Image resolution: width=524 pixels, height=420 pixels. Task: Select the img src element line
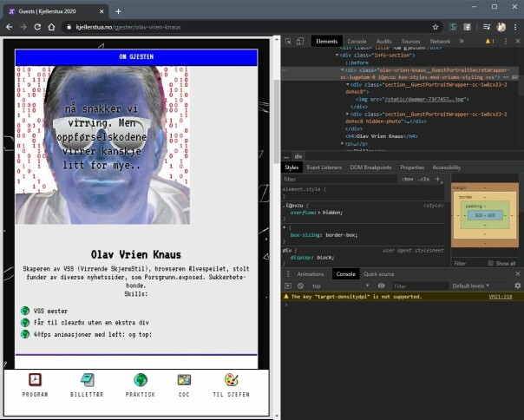412,99
